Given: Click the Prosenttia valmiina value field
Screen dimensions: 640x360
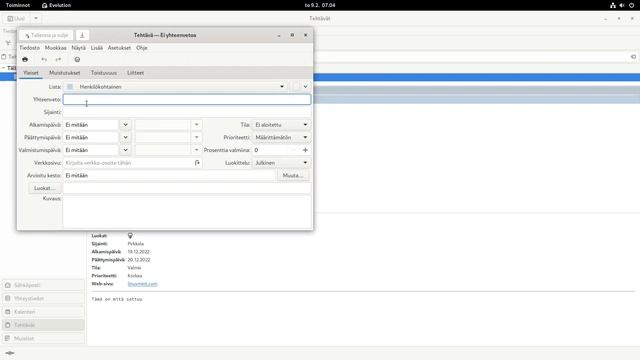Looking at the screenshot, I should 270,150.
